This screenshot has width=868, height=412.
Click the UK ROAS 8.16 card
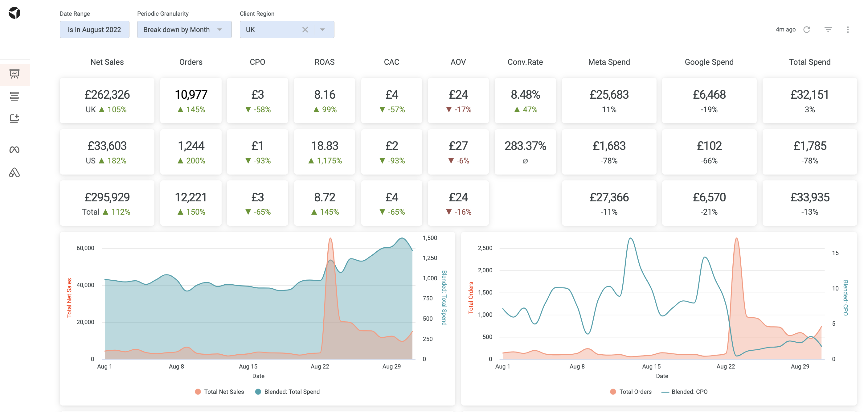coord(325,101)
